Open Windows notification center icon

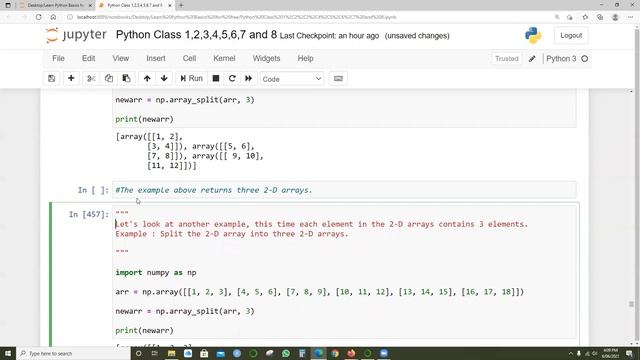(x=629, y=353)
